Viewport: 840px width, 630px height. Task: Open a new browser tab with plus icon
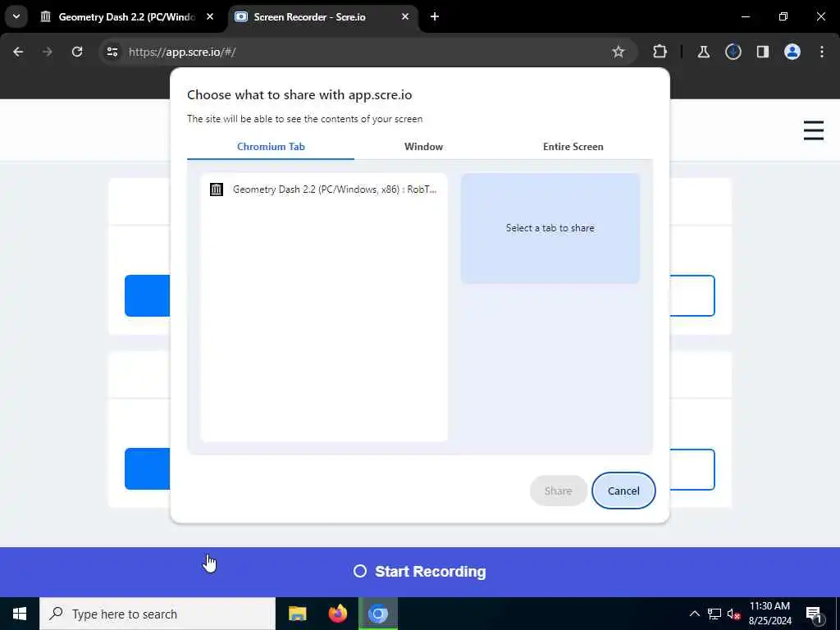435,16
